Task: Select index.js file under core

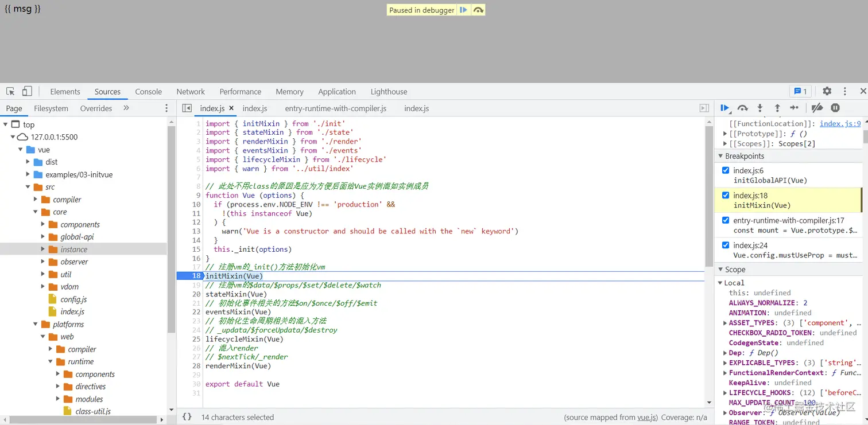Action: 72,312
